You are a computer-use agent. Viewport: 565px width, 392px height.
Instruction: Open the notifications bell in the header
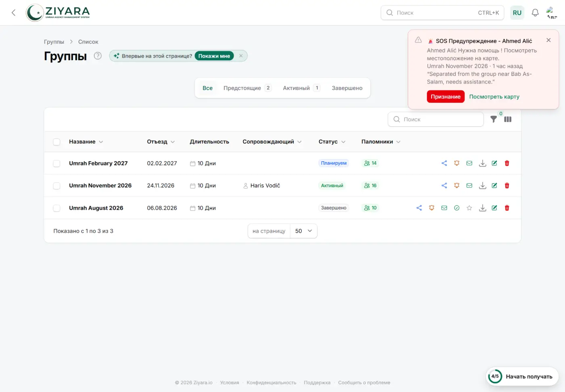pyautogui.click(x=535, y=13)
